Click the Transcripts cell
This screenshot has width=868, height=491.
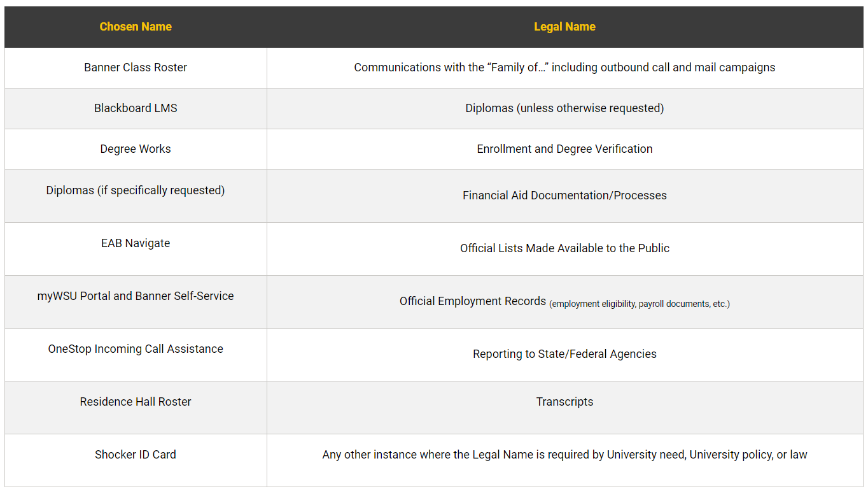click(564, 408)
